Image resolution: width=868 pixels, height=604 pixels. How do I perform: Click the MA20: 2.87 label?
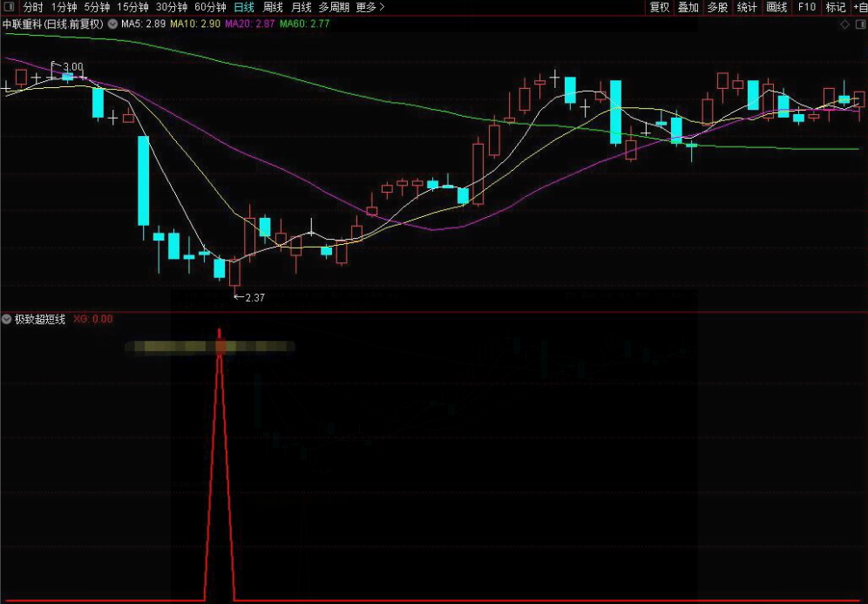coord(249,24)
